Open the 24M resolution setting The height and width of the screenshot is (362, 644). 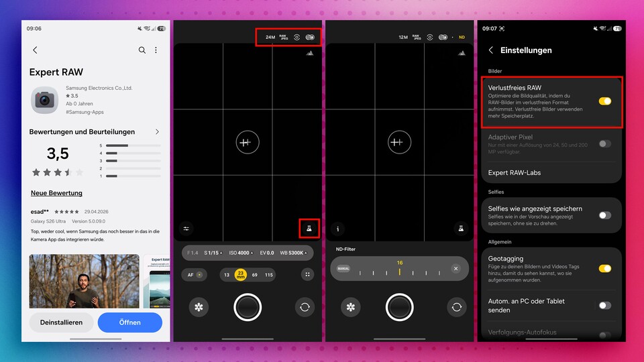pyautogui.click(x=270, y=38)
